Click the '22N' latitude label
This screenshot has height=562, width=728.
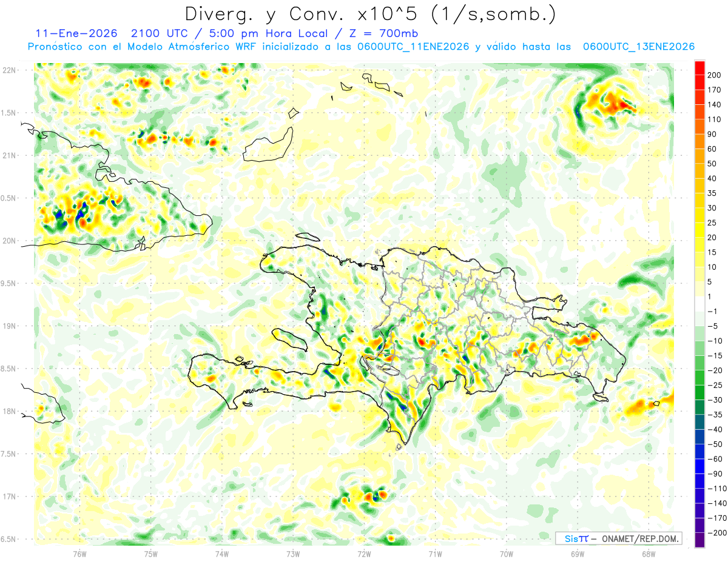[9, 70]
